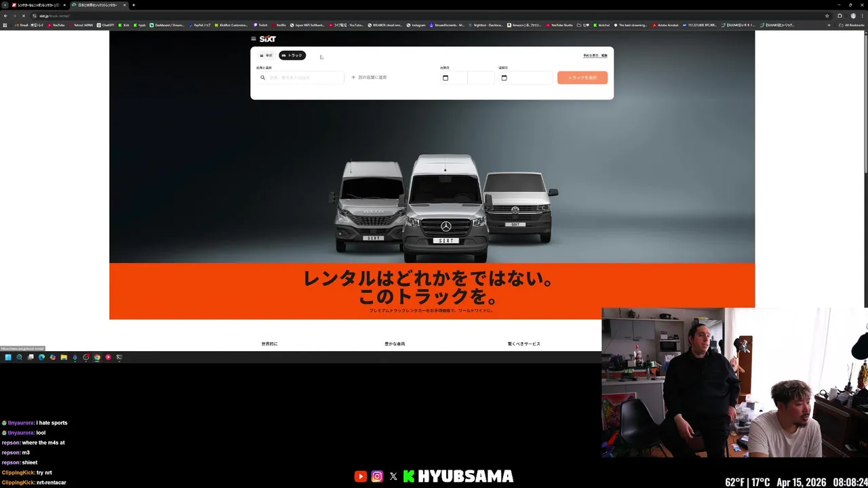868x488 pixels.
Task: Click the YouTube icon in stream overlay
Action: pyautogui.click(x=360, y=476)
